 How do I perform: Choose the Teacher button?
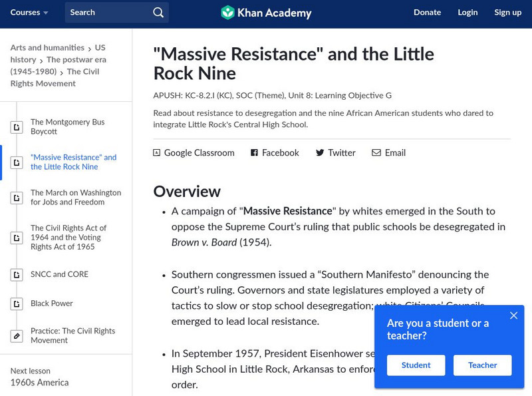(482, 365)
